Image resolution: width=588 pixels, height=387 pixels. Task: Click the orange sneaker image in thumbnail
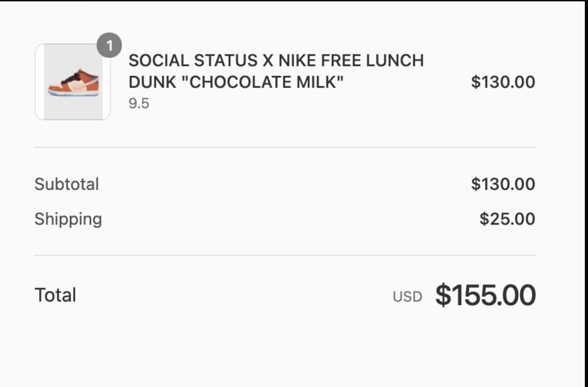pyautogui.click(x=74, y=82)
